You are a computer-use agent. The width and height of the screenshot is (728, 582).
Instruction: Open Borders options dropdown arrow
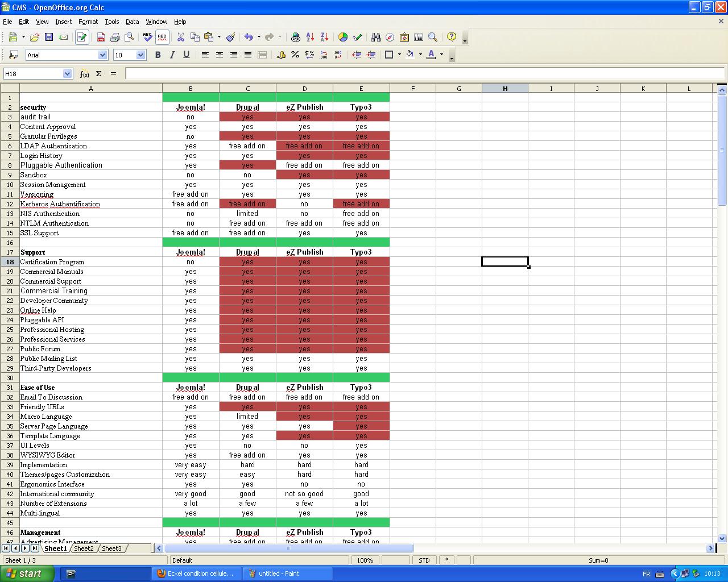(x=399, y=55)
